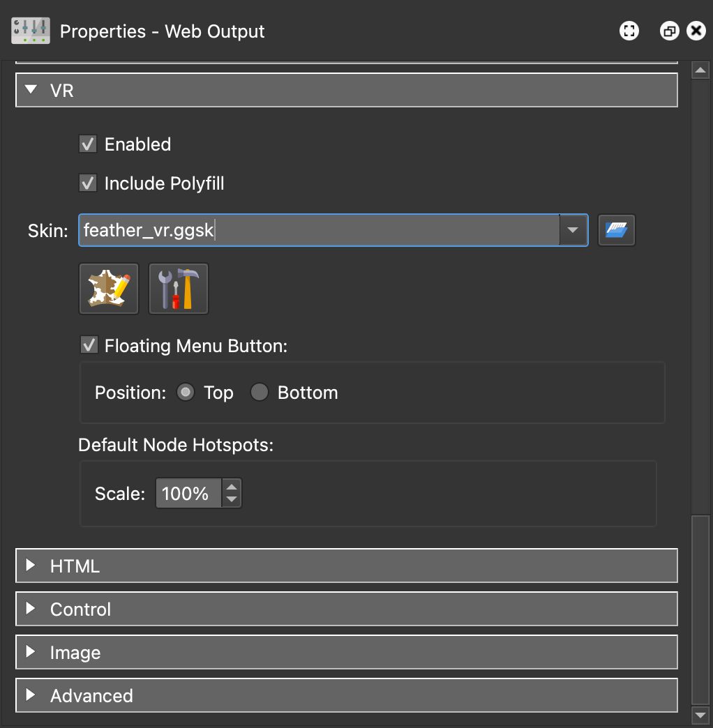The height and width of the screenshot is (728, 713).
Task: Undock the panel with the float icon
Action: click(x=668, y=31)
